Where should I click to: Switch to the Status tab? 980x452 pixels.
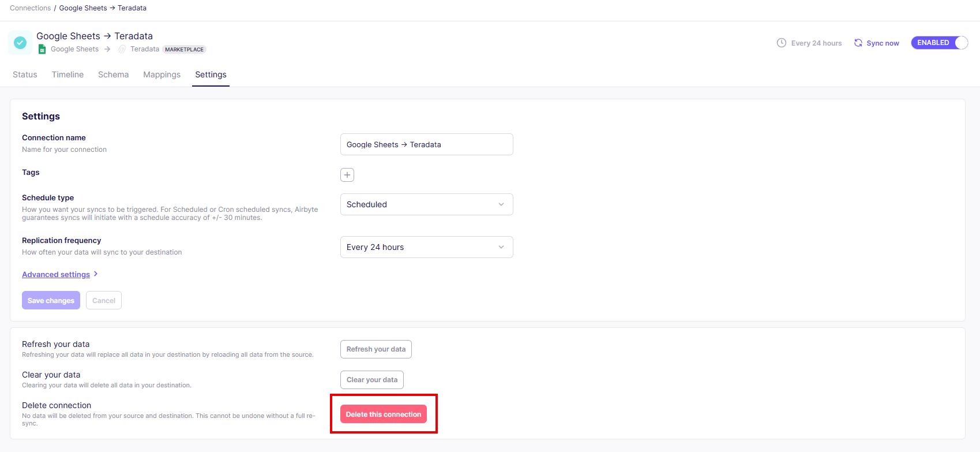[x=25, y=74]
